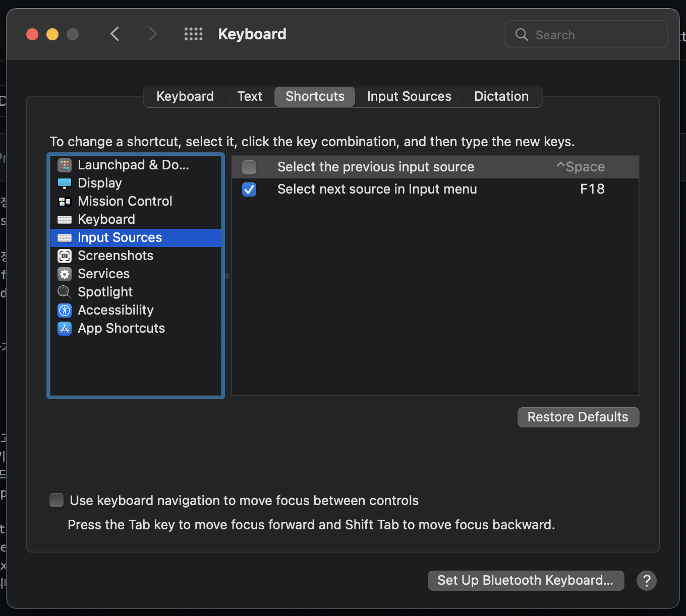
Task: Click Set Up Bluetooth Keyboard
Action: click(x=526, y=580)
